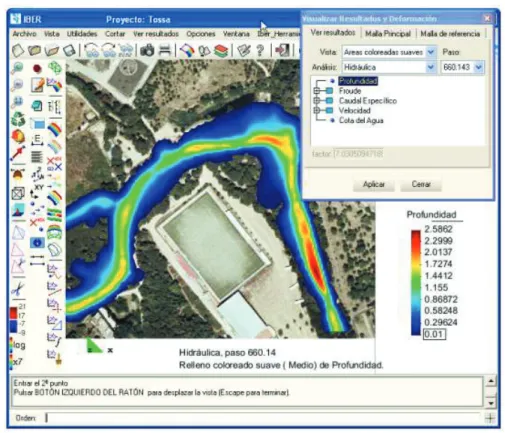Viewport: 505px width, 433px height.
Task: Click the red-yellow sphere render icon
Action: [18, 136]
